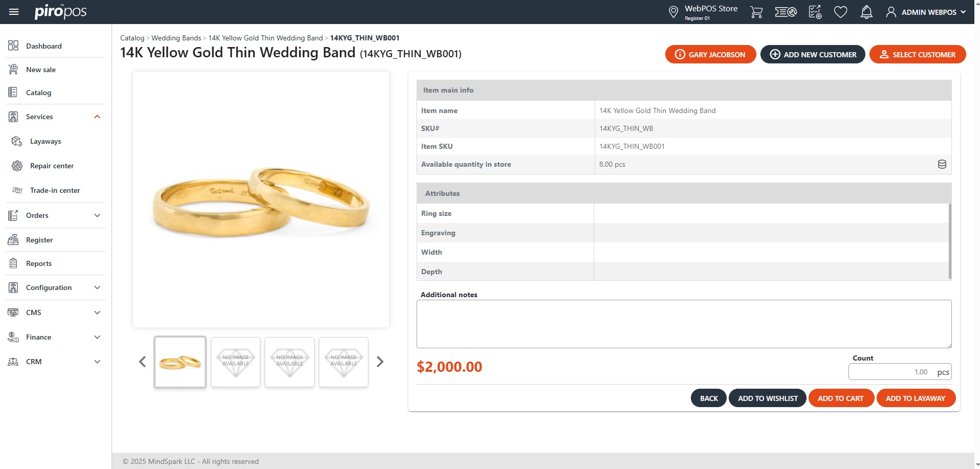
Task: Show previous thumbnails with left arrow
Action: point(142,362)
